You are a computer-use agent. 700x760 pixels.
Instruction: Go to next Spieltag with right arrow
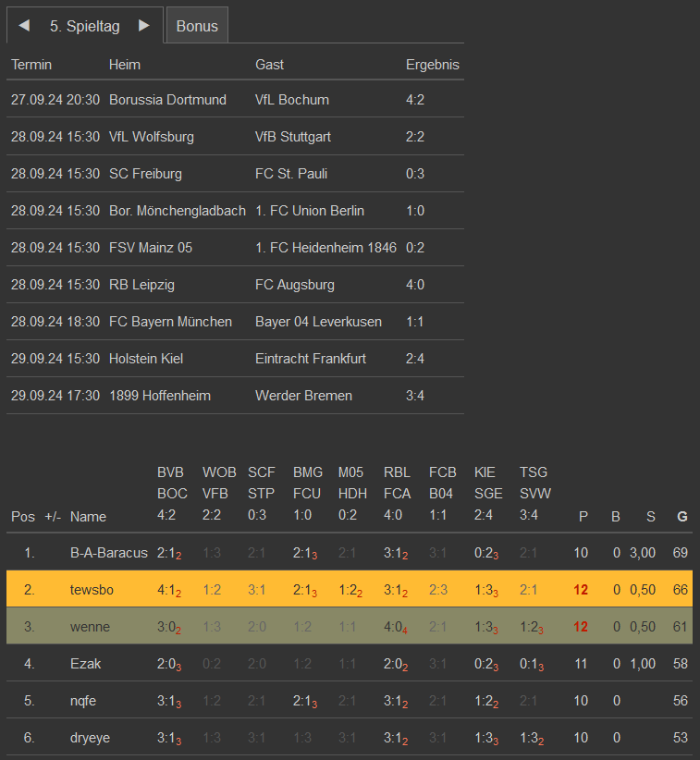[x=143, y=26]
